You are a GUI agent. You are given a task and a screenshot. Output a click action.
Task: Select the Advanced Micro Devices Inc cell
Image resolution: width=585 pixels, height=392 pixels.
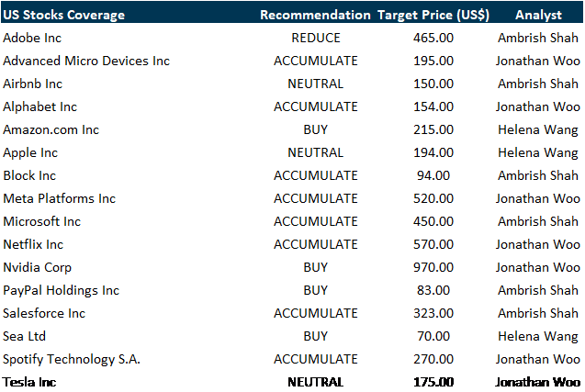point(86,61)
